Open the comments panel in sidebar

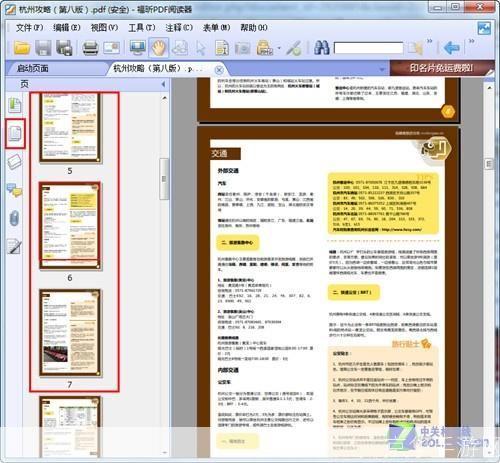14,190
